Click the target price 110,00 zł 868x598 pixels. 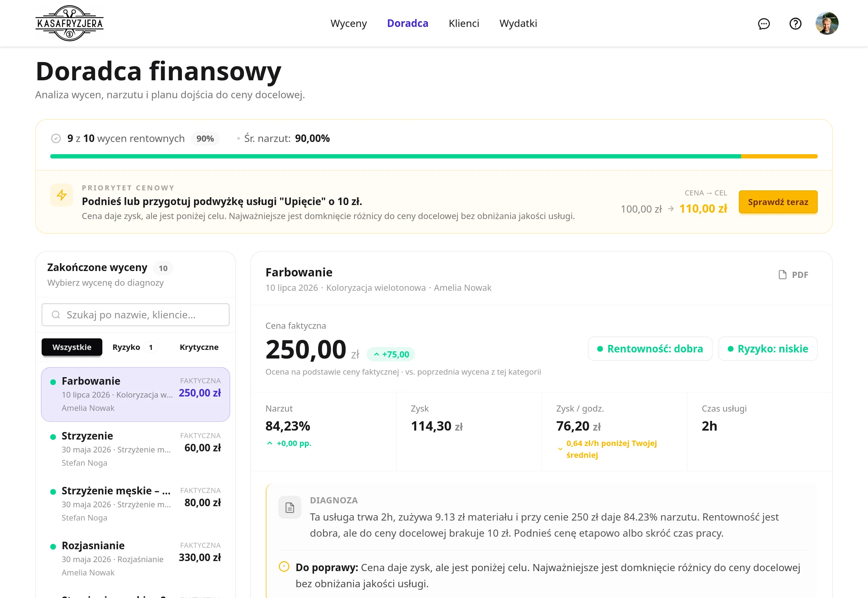point(703,208)
